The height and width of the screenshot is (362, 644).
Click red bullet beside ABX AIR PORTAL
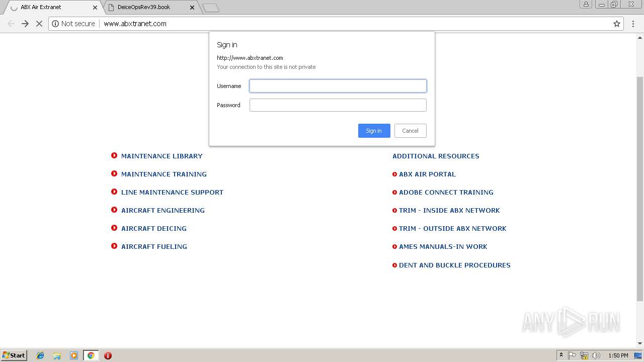394,174
